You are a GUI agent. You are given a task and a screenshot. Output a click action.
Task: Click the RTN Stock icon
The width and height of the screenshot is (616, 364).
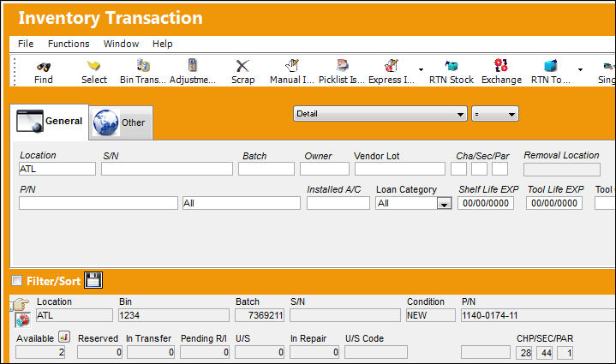coord(452,66)
